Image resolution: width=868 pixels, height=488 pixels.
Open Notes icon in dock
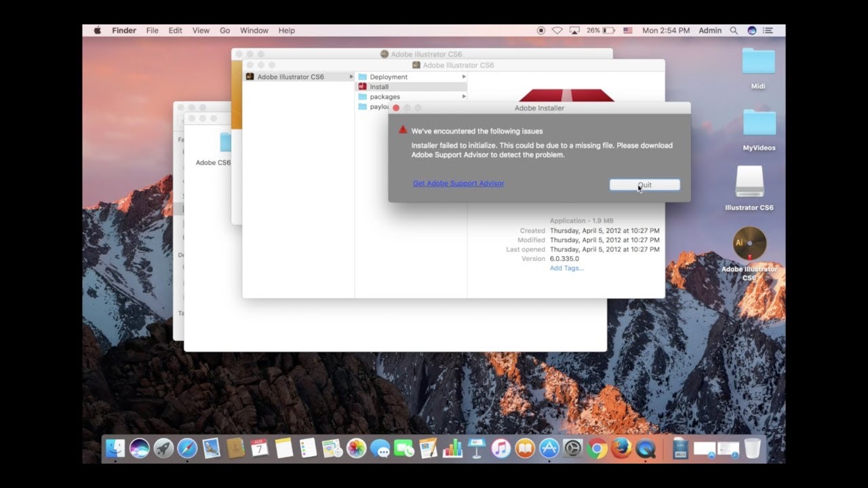pyautogui.click(x=283, y=448)
